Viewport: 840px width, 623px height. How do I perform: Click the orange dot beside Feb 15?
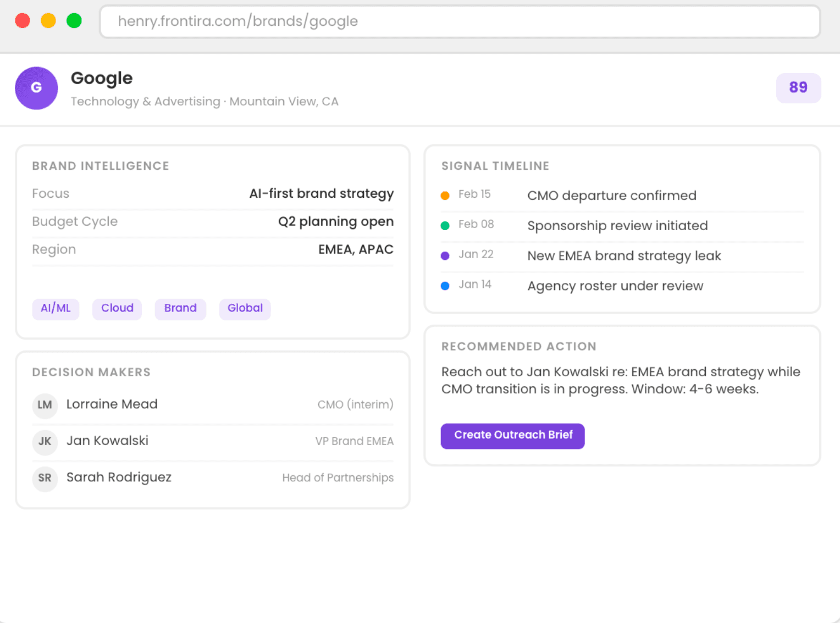pyautogui.click(x=445, y=196)
